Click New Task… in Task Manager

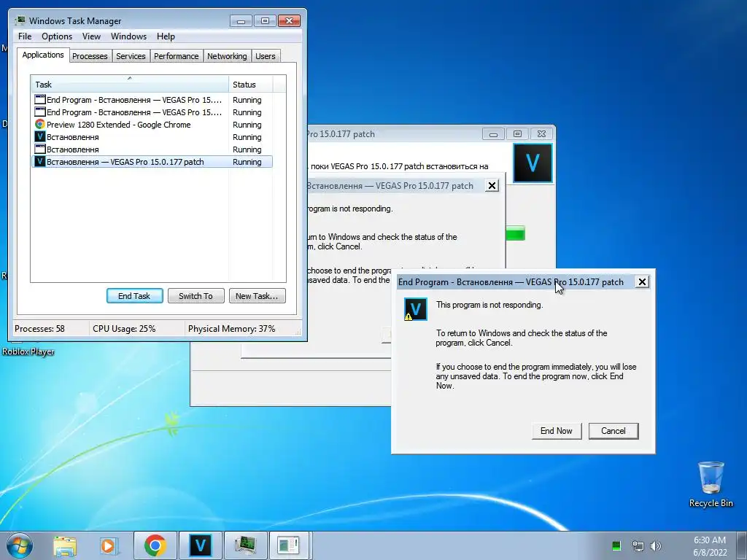point(258,296)
